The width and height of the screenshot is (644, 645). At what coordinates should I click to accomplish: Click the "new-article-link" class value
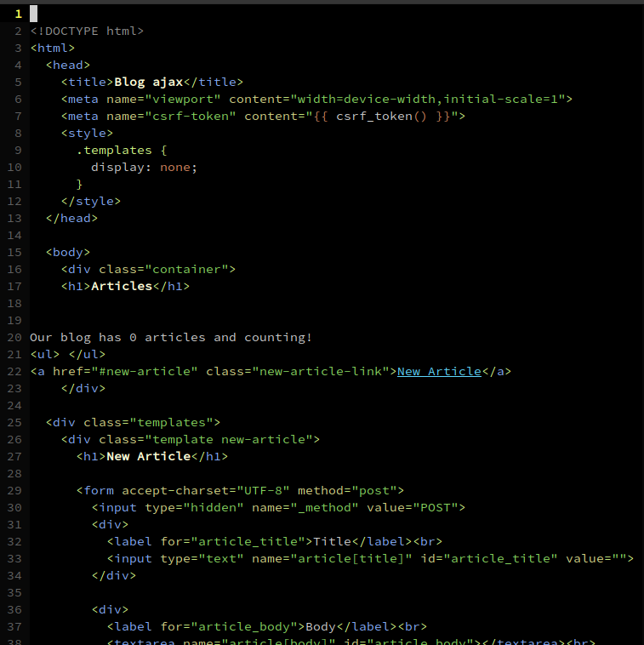(x=321, y=372)
